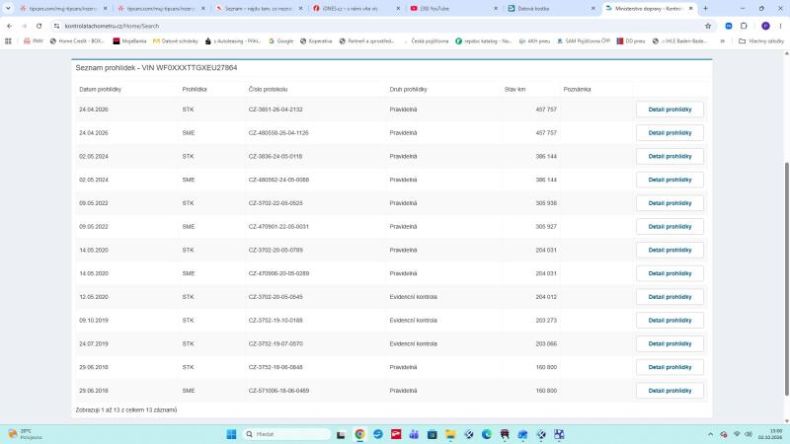
Task: Open the all bookmarks folder
Action: click(x=761, y=41)
